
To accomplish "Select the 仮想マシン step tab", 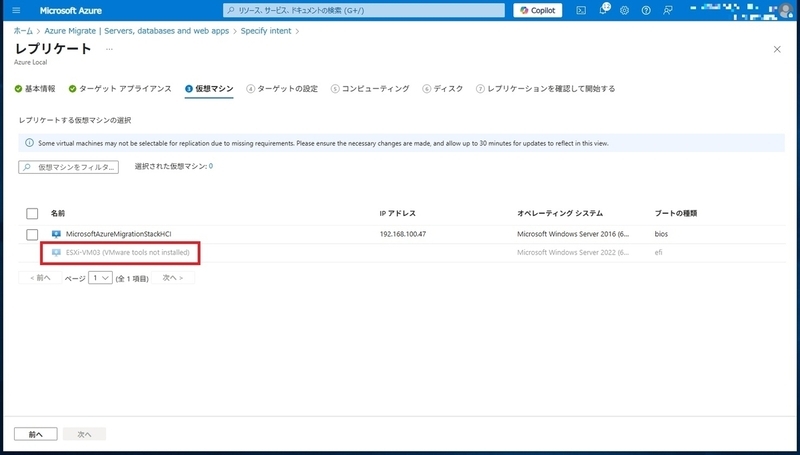I will pyautogui.click(x=209, y=89).
